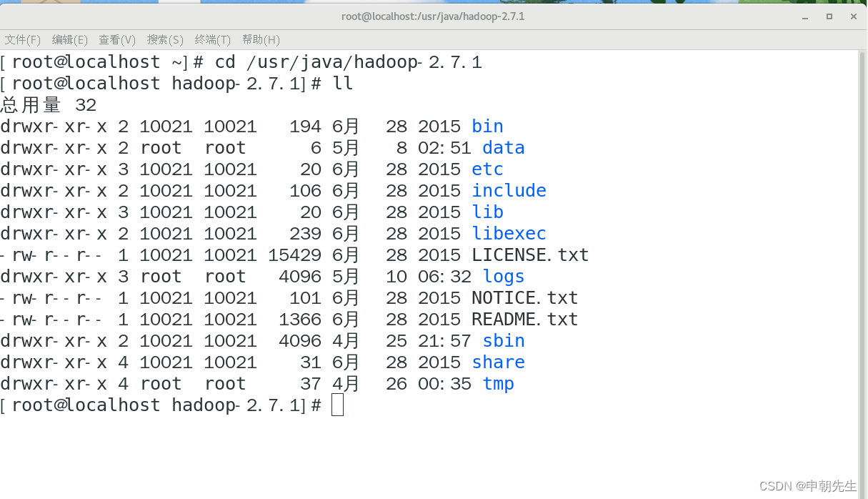Click the 'sbin' directory name

(504, 341)
